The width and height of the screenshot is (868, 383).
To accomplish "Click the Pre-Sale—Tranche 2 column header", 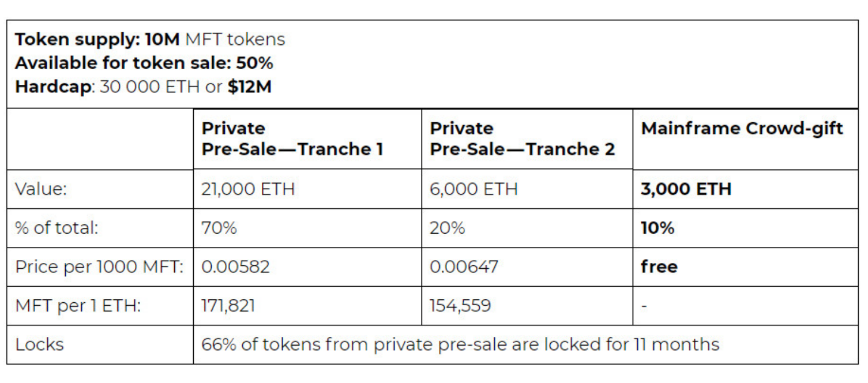I will 522,139.
